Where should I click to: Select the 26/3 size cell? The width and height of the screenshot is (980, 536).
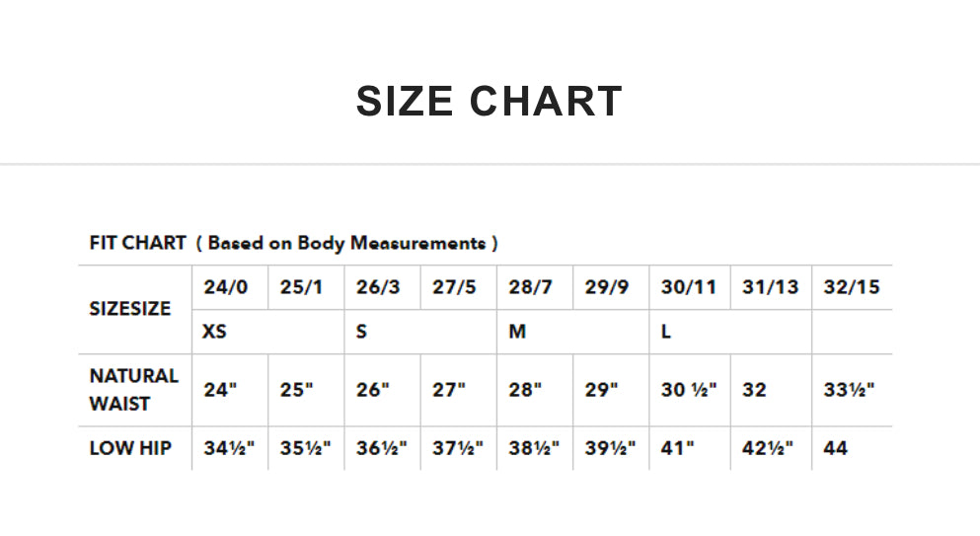coord(378,288)
